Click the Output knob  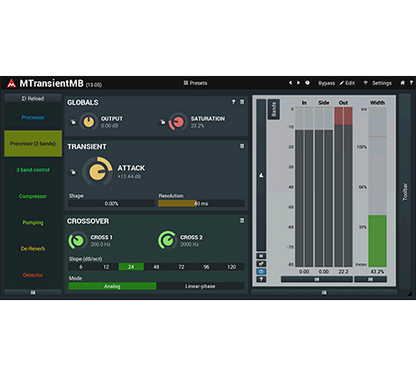tap(88, 122)
